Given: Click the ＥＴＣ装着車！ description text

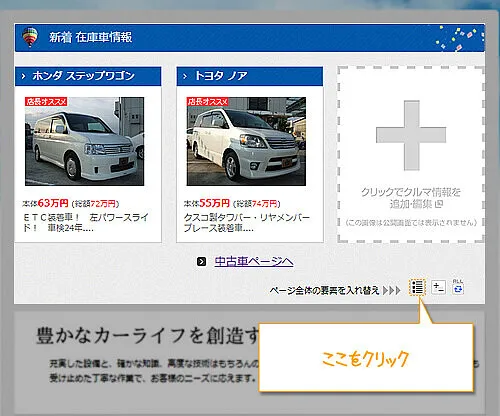Looking at the screenshot, I should click(86, 223).
